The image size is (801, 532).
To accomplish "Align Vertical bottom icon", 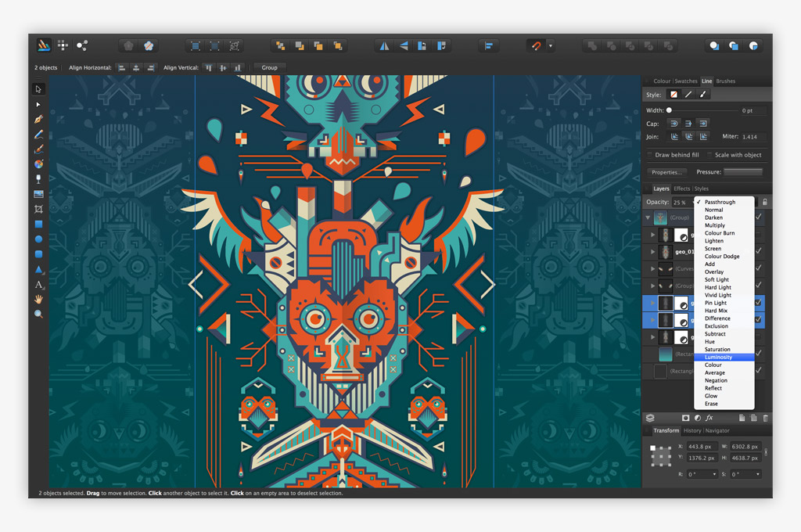I will tap(237, 67).
